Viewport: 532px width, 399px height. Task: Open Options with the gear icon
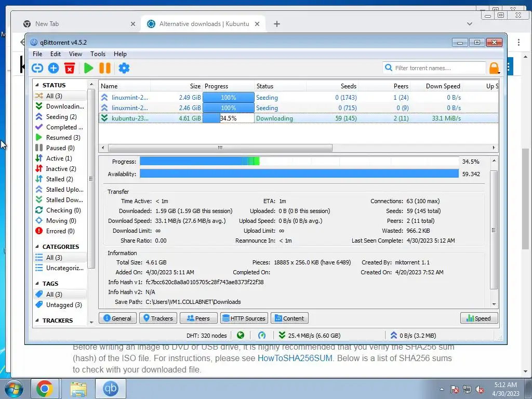coord(124,68)
